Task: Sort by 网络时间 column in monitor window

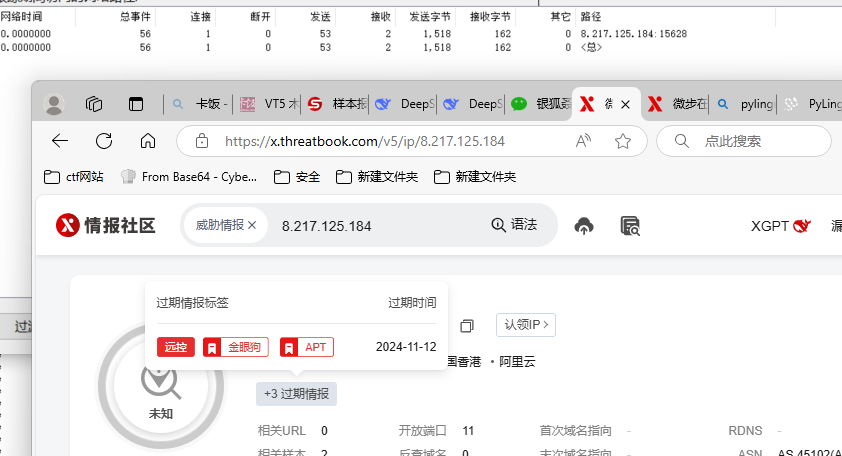Action: click(21, 17)
